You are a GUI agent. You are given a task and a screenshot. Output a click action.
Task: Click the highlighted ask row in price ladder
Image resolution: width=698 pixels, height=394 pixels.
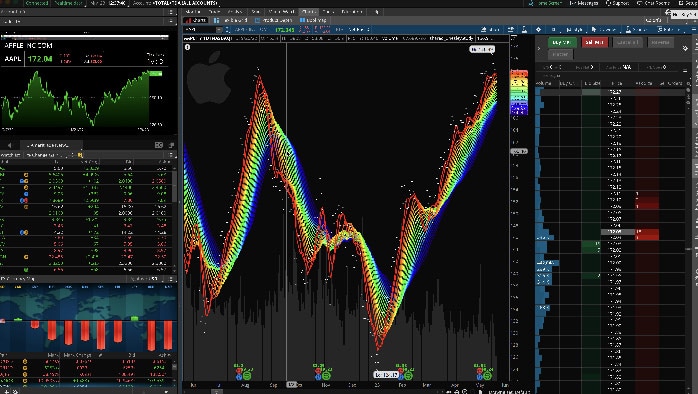click(x=630, y=232)
